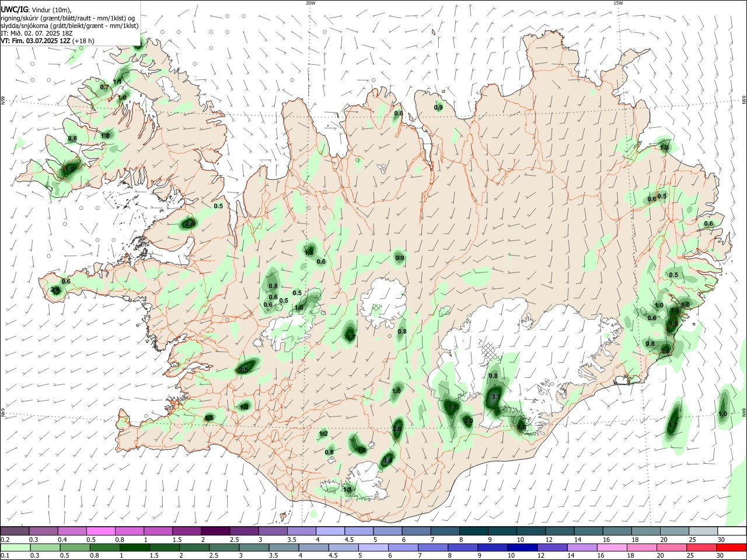Screen dimensions: 747x560
Task: Click the light gray swatch between 25 and 30 in upper legend
Action: click(x=703, y=531)
